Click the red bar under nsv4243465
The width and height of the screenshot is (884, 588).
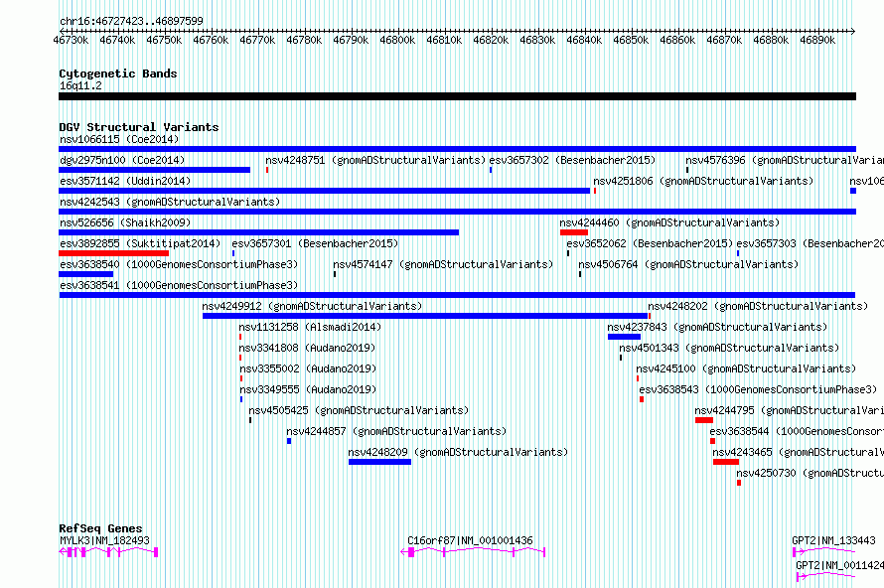pyautogui.click(x=726, y=462)
